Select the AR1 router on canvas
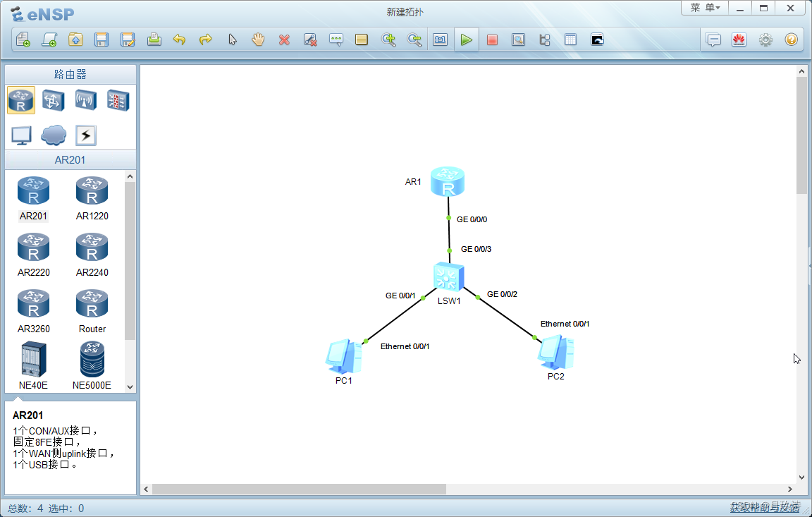 point(448,182)
